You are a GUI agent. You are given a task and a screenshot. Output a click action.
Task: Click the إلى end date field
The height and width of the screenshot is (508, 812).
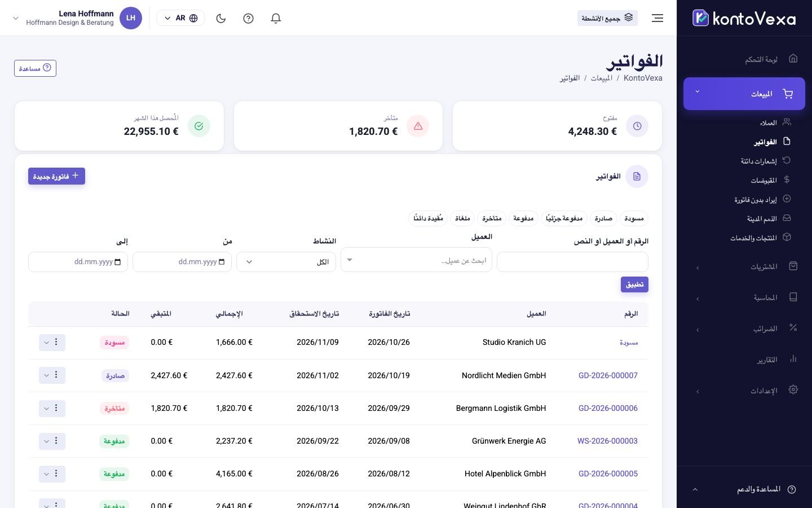78,262
